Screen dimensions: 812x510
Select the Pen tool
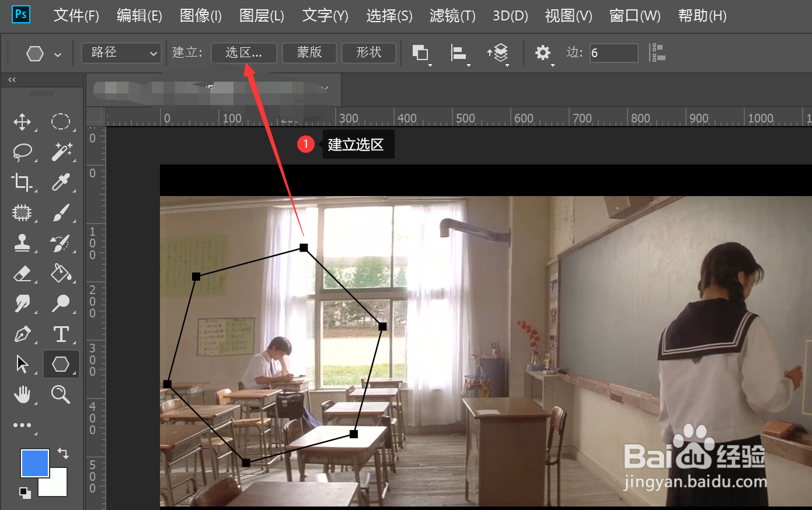click(22, 334)
